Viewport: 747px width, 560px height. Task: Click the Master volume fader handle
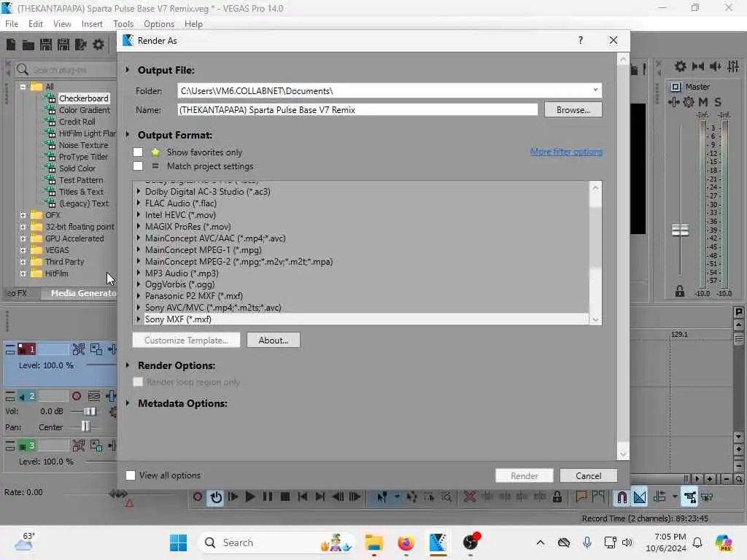click(x=680, y=230)
